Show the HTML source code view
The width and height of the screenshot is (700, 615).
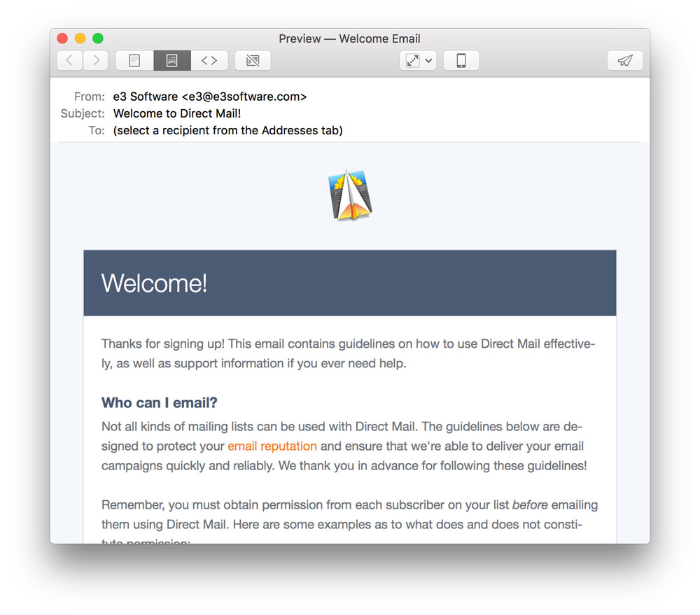click(209, 60)
